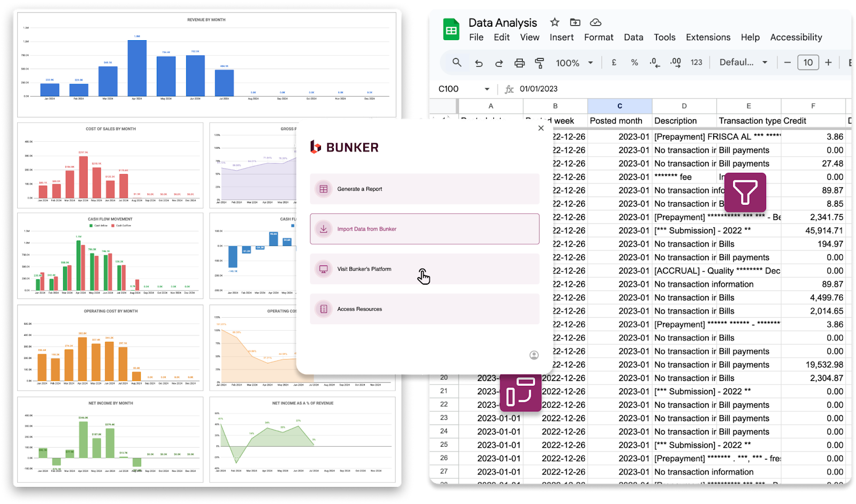Viewport: 856px width, 504px height.
Task: Open the 123 number format menu
Action: click(x=696, y=63)
